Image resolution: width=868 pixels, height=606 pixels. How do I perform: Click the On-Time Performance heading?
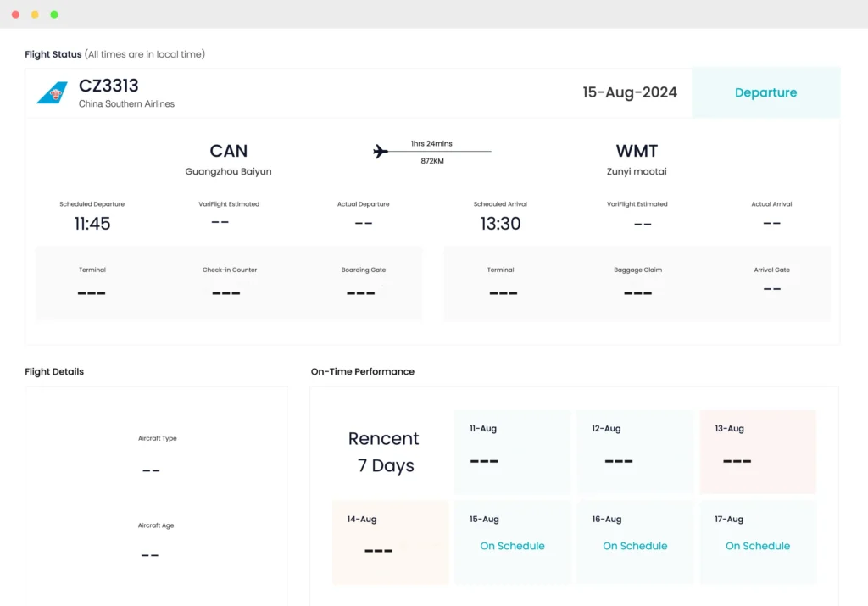coord(363,371)
